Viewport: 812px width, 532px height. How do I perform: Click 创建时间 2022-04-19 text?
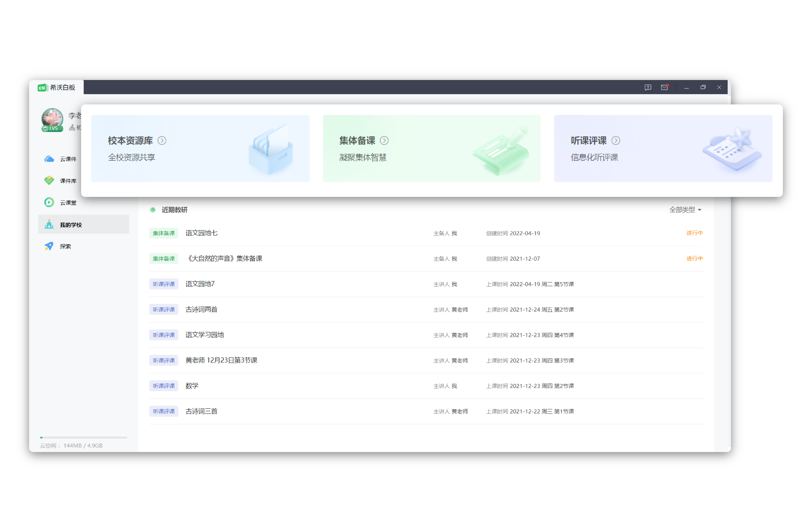pos(513,233)
